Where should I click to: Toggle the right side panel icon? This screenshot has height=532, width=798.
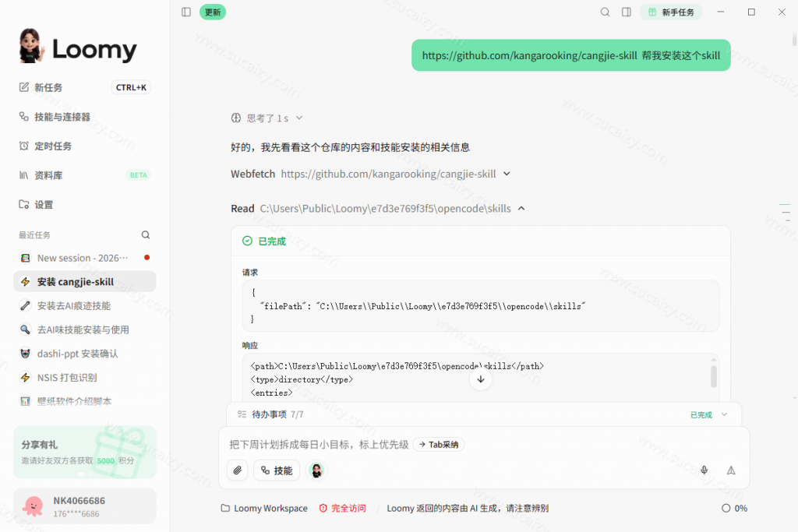tap(627, 12)
